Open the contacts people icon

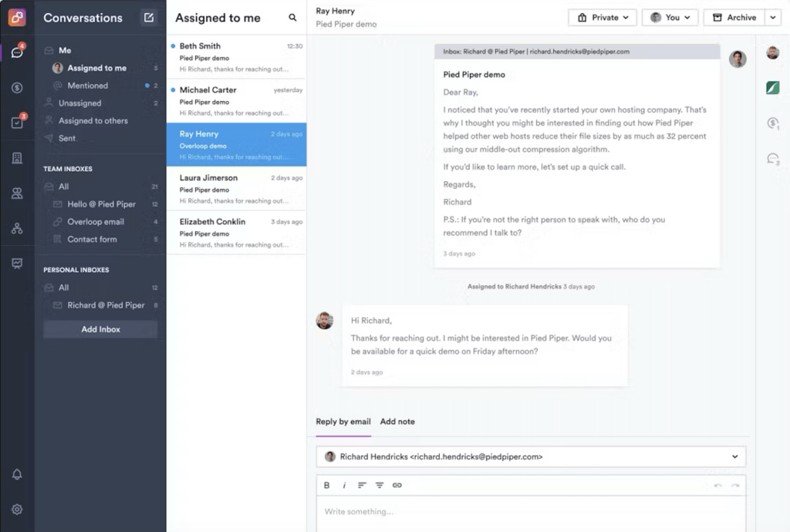coord(17,194)
